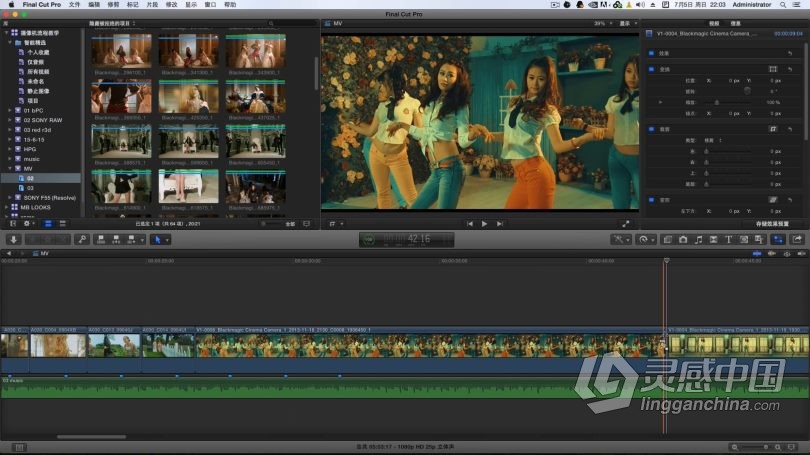
Task: Expand the 01 bPC event
Action: (10, 110)
